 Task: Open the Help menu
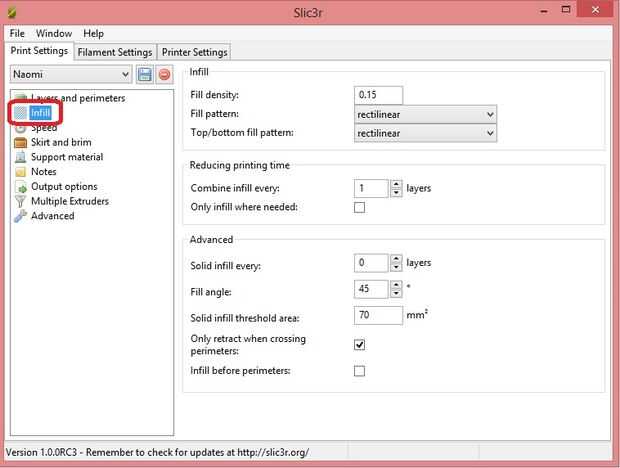[x=93, y=34]
